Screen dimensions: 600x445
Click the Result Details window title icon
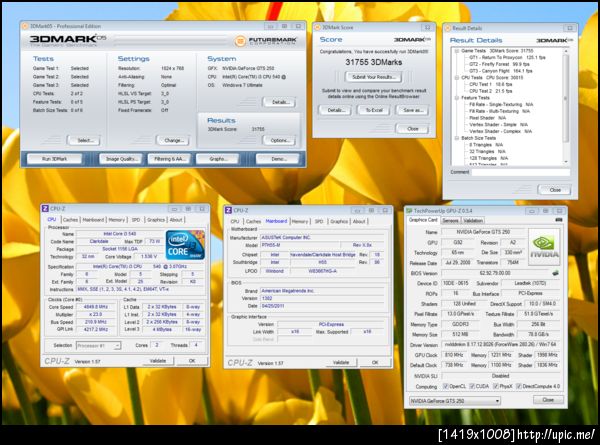(x=447, y=28)
